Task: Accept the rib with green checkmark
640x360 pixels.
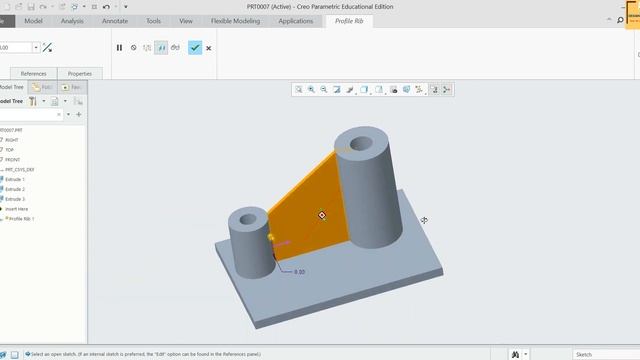Action: pos(195,48)
